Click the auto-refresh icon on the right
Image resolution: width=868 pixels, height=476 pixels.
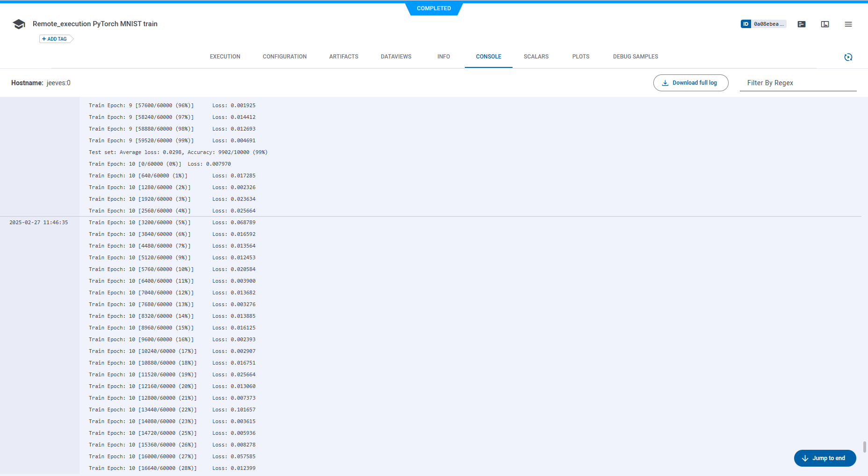(x=848, y=57)
